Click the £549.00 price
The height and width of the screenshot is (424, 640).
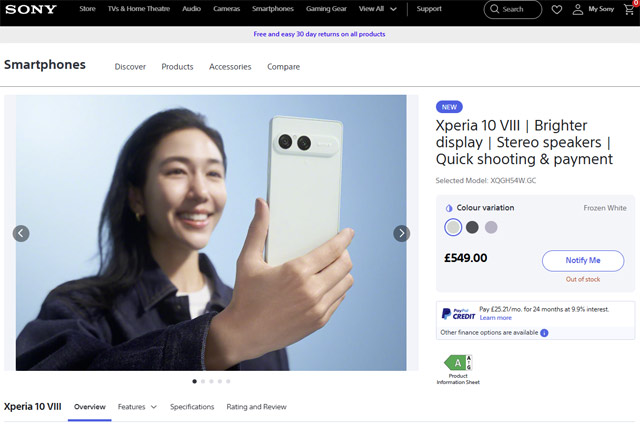tap(466, 258)
